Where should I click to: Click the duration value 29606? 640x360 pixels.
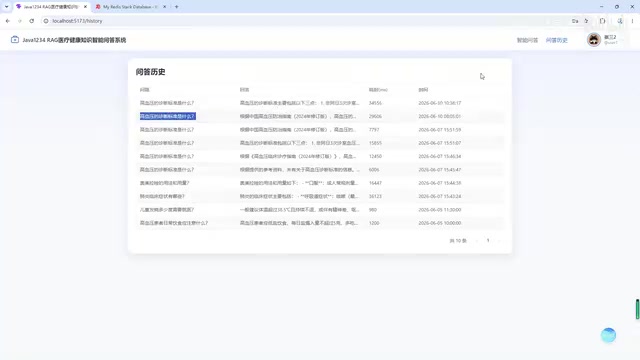[375, 116]
